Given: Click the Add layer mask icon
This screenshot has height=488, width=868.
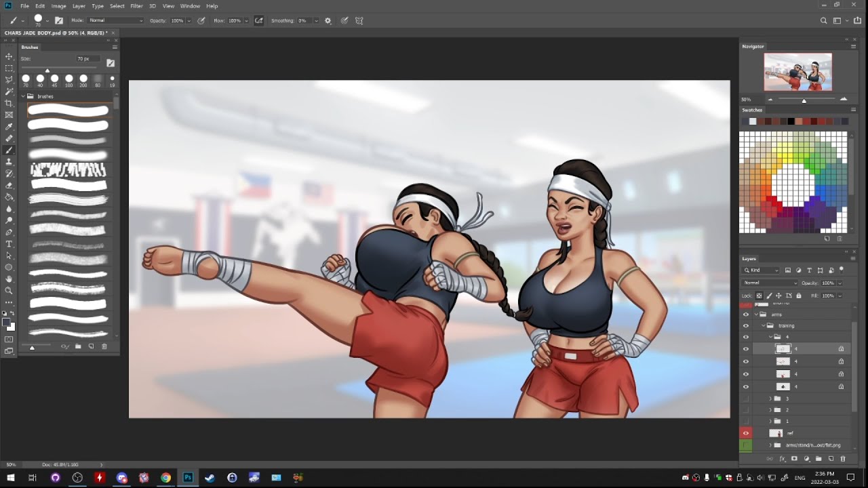Looking at the screenshot, I should pyautogui.click(x=794, y=459).
